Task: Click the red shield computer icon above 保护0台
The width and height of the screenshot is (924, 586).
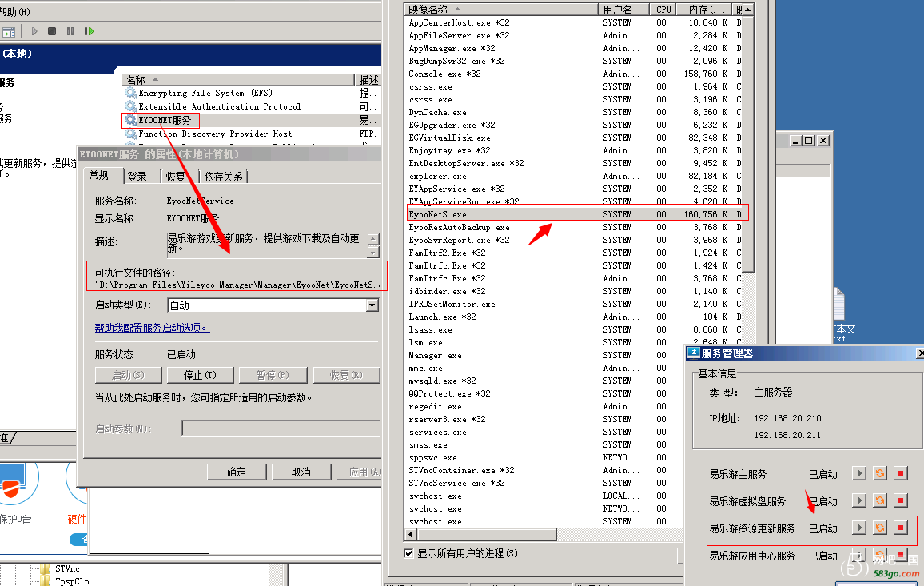Action: (13, 481)
